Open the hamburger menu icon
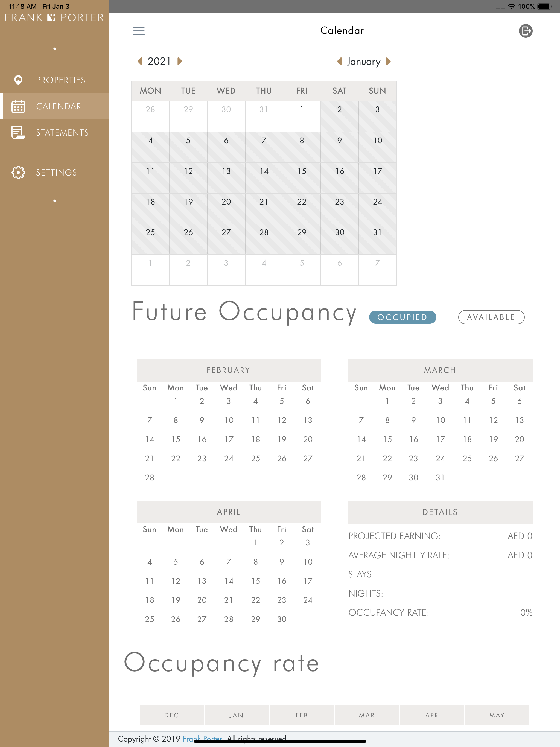This screenshot has height=747, width=560. 139,31
